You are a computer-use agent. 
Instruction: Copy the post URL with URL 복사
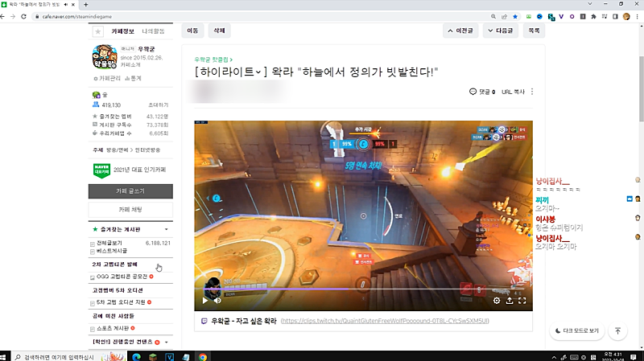pos(513,92)
